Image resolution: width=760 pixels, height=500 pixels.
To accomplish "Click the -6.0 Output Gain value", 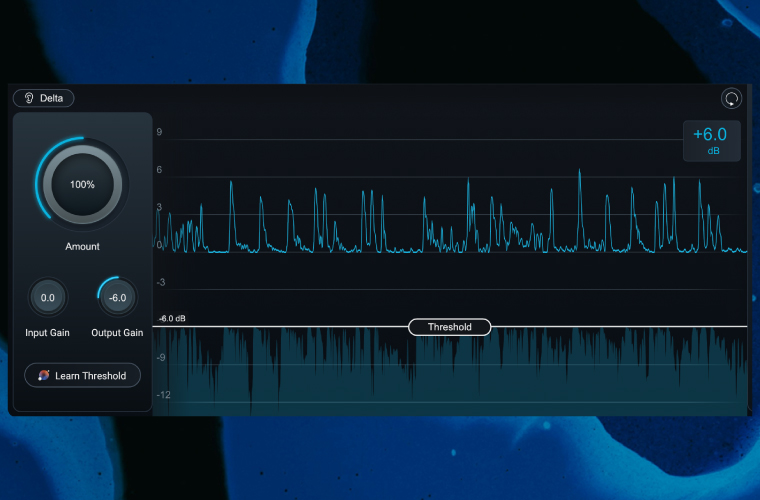I will click(117, 298).
